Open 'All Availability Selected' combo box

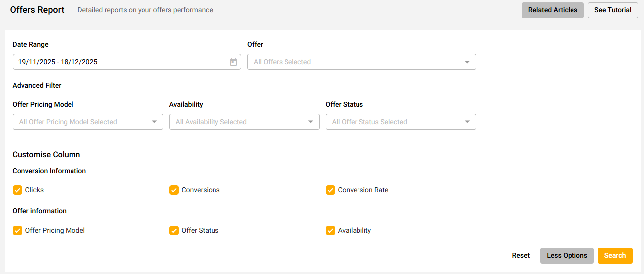pyautogui.click(x=238, y=122)
